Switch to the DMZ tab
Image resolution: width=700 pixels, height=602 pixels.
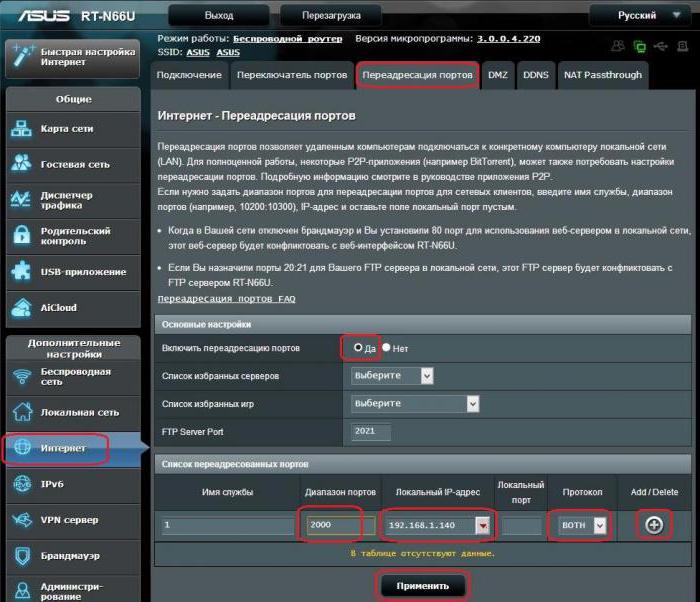pyautogui.click(x=497, y=75)
